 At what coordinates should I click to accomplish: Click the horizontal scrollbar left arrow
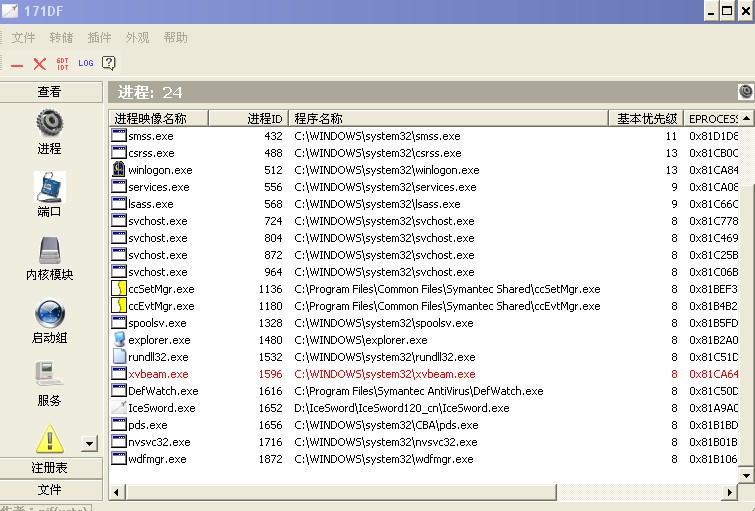pyautogui.click(x=117, y=492)
